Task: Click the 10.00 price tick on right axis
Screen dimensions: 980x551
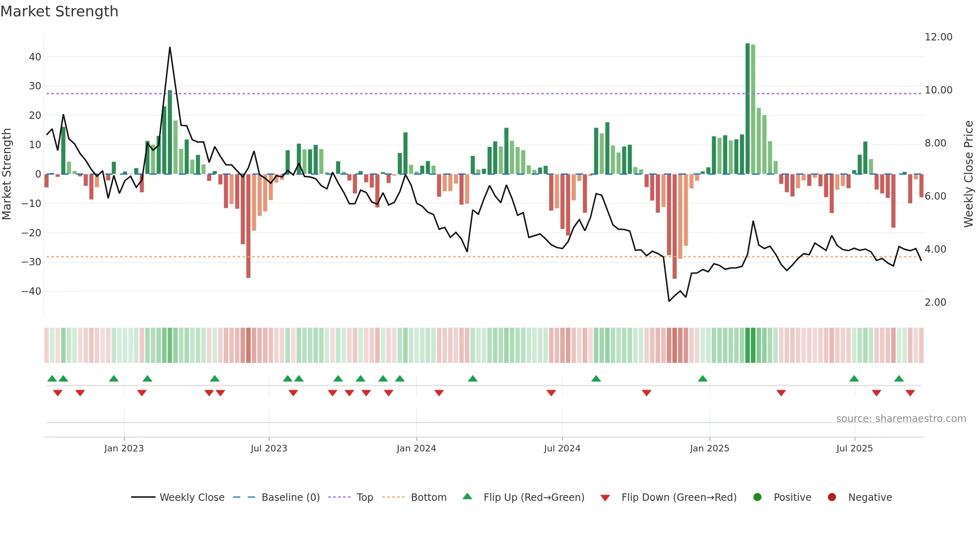Action: coord(938,90)
